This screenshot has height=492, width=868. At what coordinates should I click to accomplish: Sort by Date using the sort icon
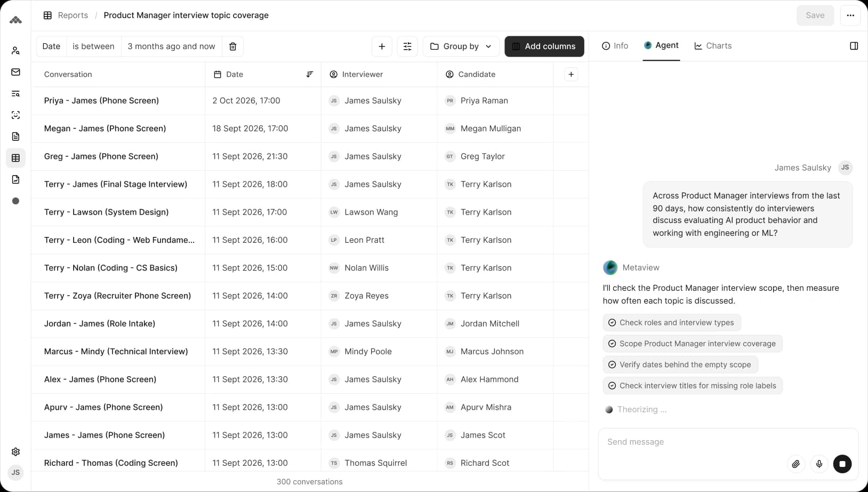point(310,74)
